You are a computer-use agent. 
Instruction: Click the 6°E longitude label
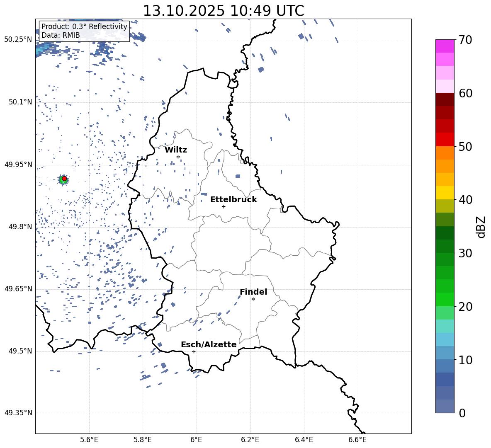coord(196,440)
